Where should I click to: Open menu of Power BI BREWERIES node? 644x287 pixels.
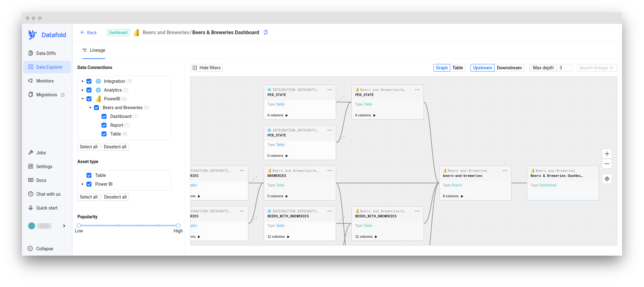pyautogui.click(x=330, y=171)
